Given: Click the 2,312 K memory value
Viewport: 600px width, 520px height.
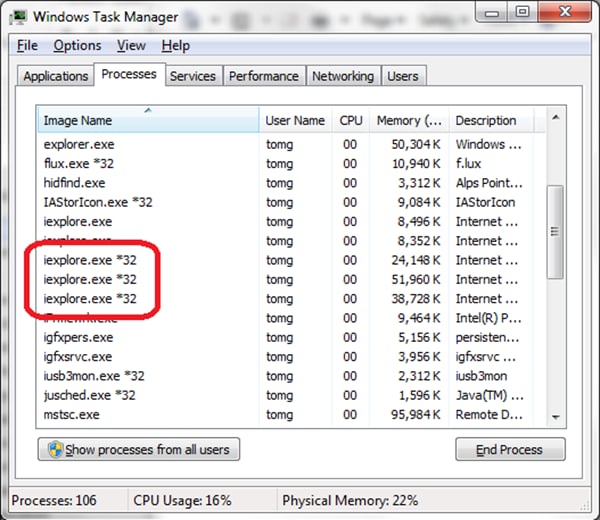Looking at the screenshot, I should [419, 376].
